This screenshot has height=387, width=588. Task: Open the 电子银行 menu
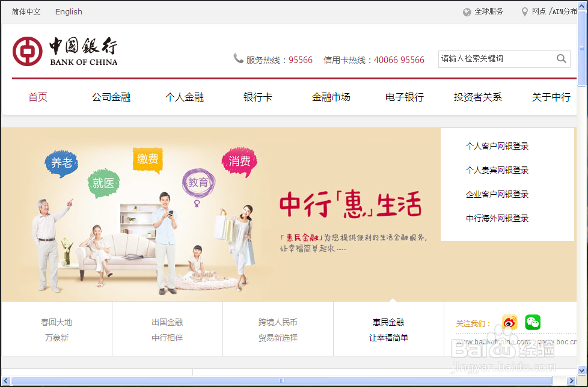[405, 97]
